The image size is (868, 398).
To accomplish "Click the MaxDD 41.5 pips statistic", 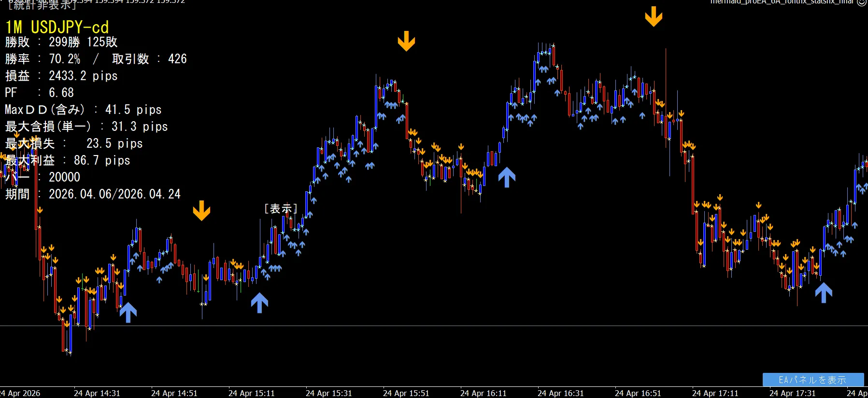I will [x=83, y=110].
